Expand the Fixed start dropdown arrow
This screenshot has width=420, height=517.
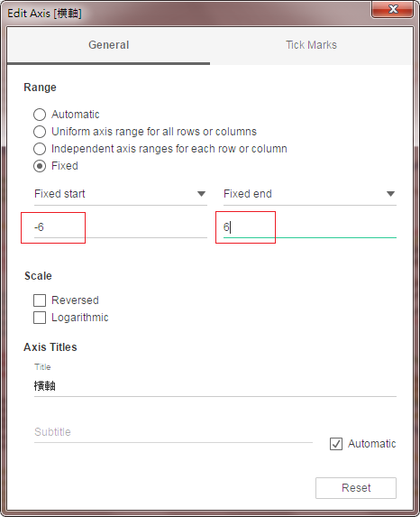click(x=201, y=194)
